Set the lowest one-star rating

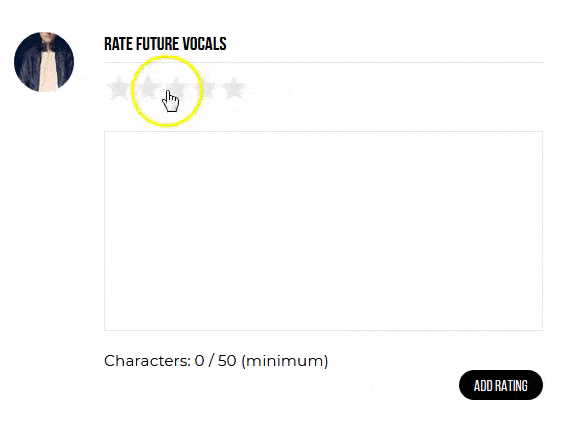point(119,88)
